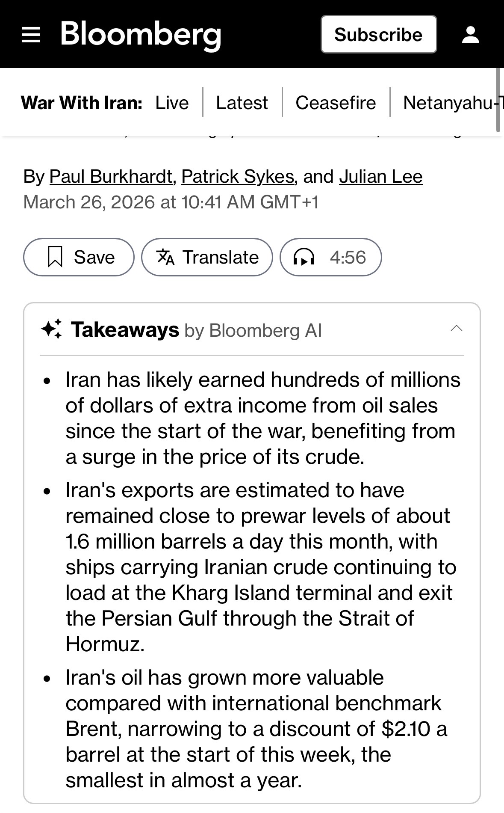Open author Paul Burkhardt's page
504x813 pixels.
pos(111,176)
